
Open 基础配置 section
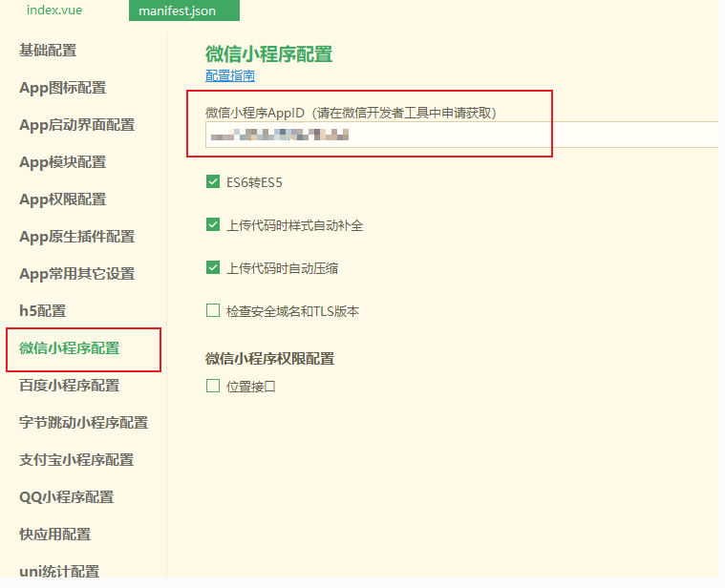coord(48,51)
